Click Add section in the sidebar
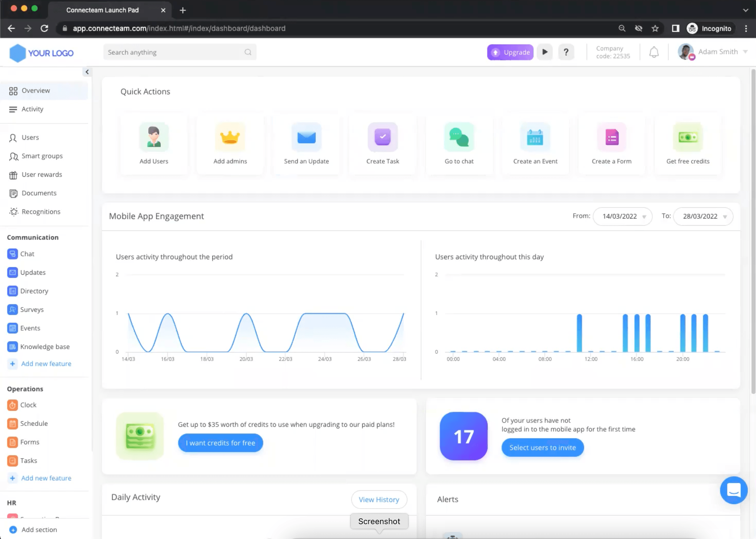The image size is (756, 539). pyautogui.click(x=33, y=530)
